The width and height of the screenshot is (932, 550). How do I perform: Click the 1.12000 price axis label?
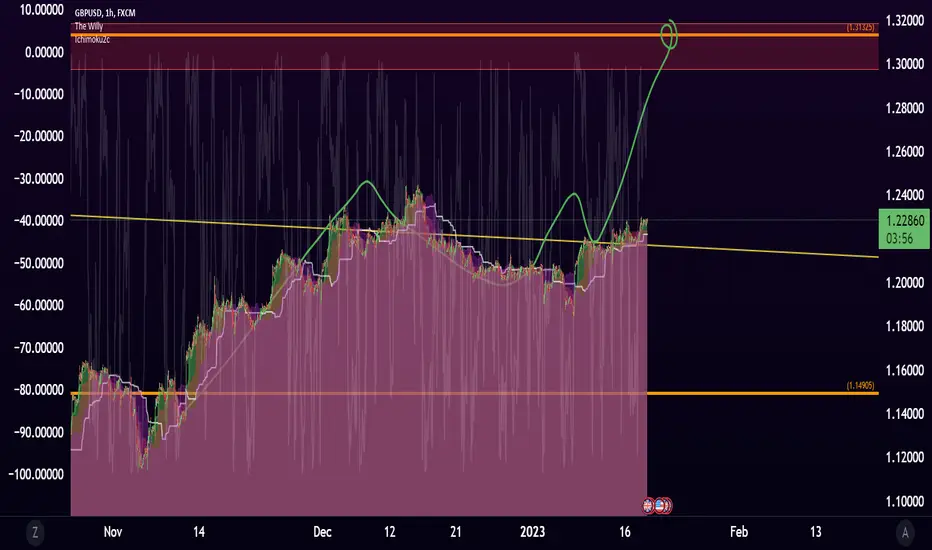click(x=905, y=457)
